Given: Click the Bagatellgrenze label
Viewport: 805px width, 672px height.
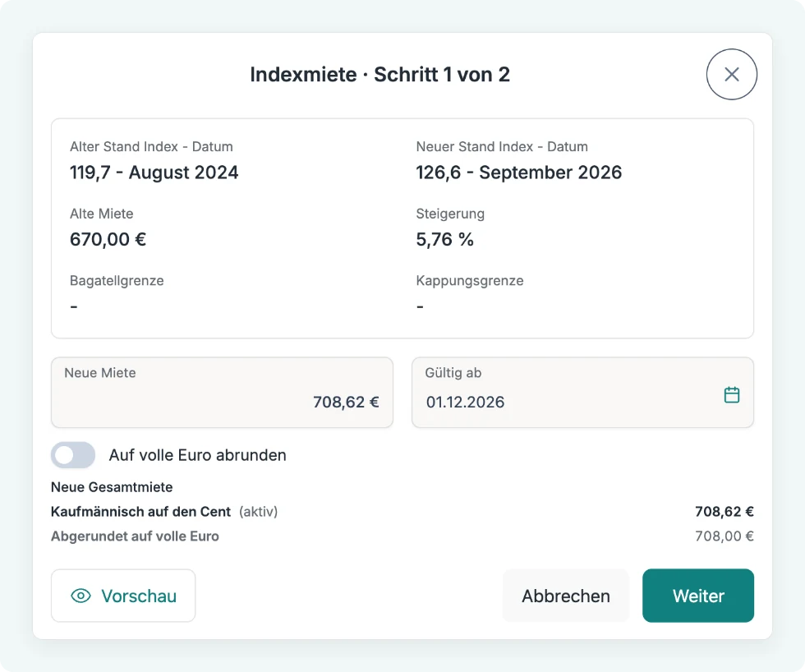Looking at the screenshot, I should [x=117, y=281].
